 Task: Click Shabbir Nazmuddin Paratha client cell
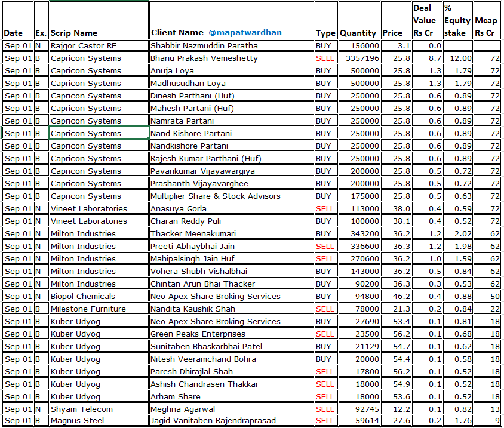click(x=232, y=45)
